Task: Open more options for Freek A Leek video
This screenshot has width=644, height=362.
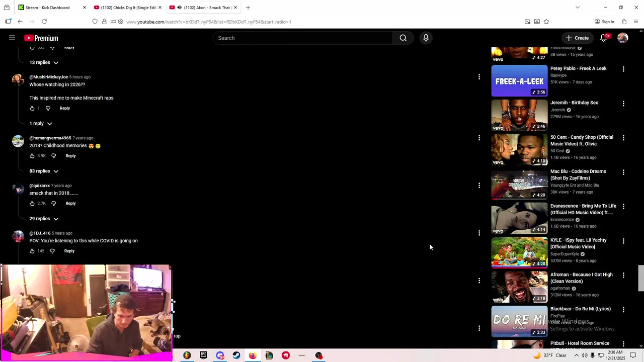Action: point(623,69)
